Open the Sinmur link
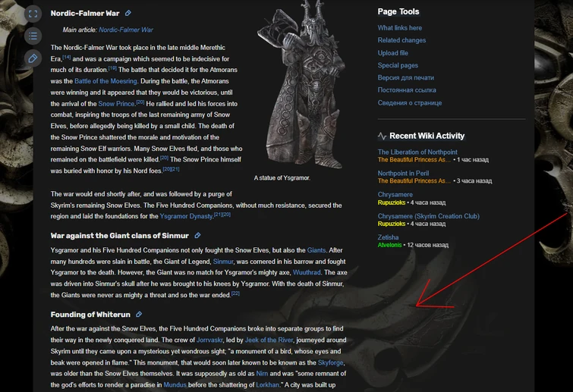This screenshot has width=573, height=392. coord(223,262)
